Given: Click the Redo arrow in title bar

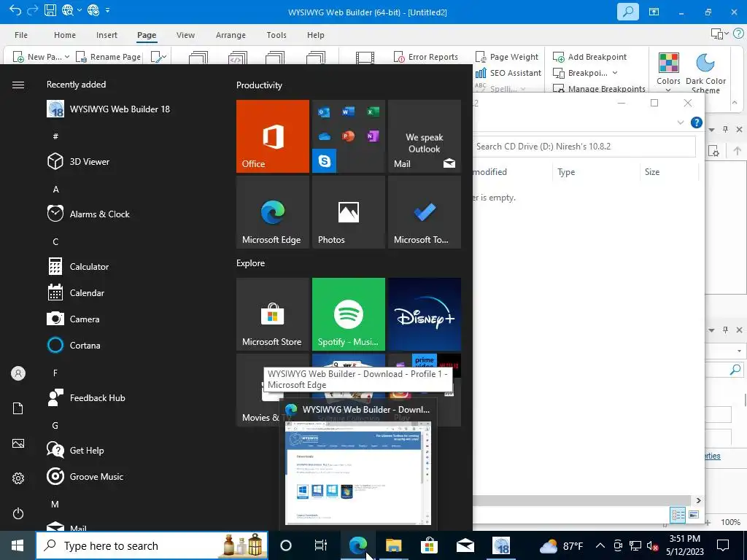Looking at the screenshot, I should tap(32, 10).
